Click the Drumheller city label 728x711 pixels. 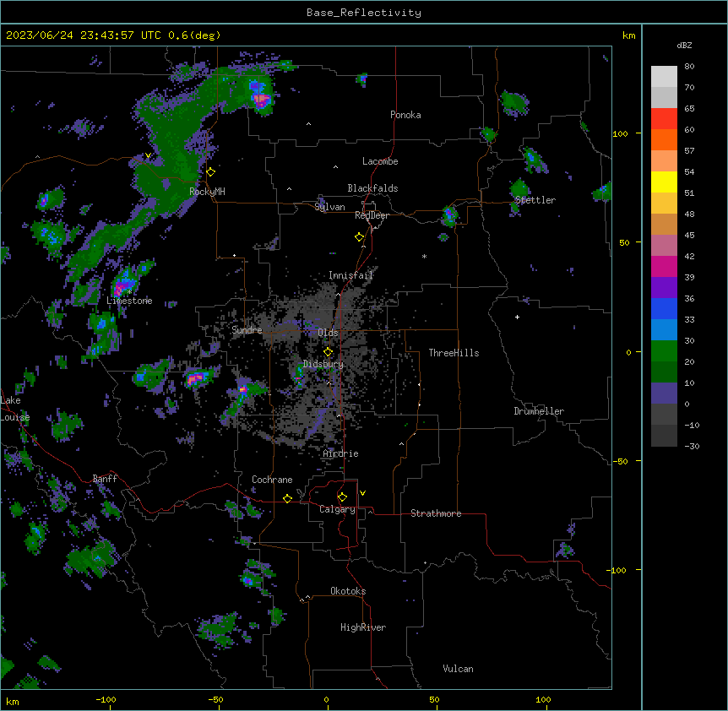pyautogui.click(x=539, y=411)
